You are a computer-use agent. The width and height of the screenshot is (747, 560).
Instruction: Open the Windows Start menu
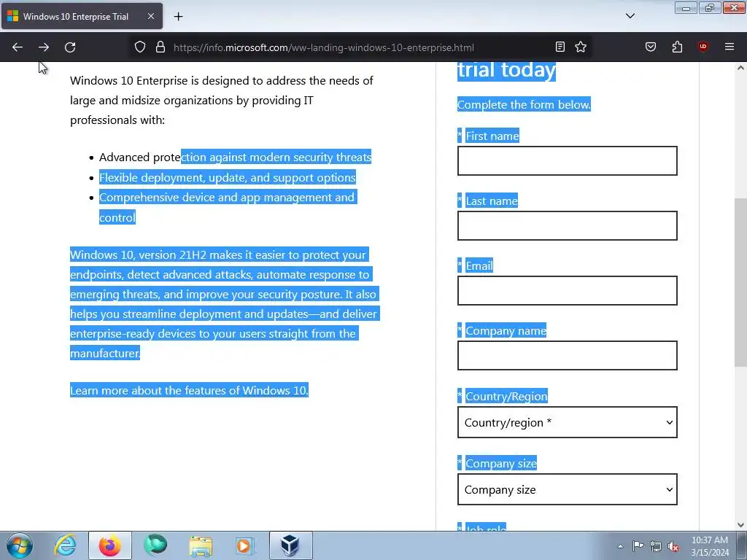(x=20, y=545)
